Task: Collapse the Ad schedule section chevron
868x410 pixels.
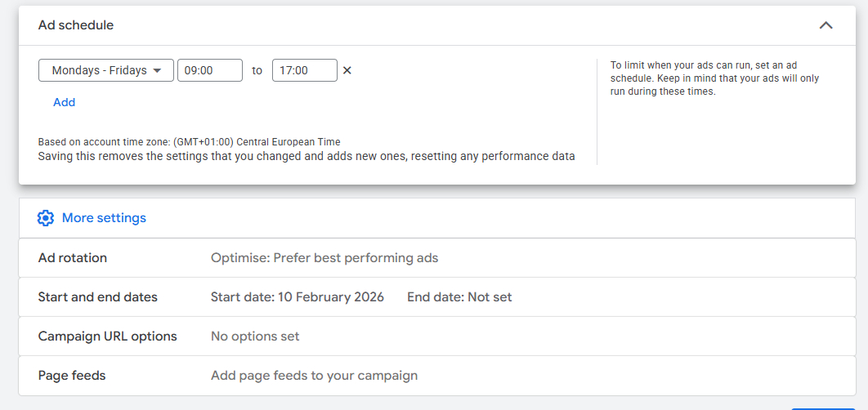Action: [x=825, y=25]
